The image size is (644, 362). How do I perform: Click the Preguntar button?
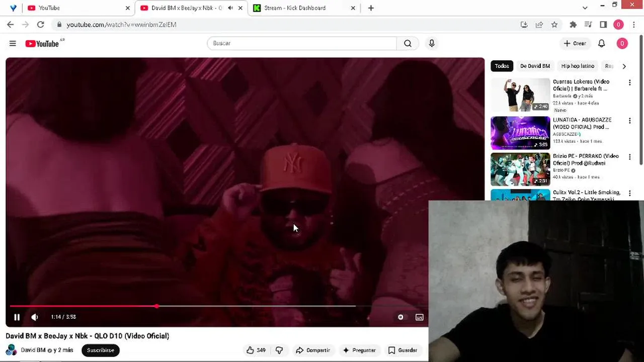coord(359,350)
